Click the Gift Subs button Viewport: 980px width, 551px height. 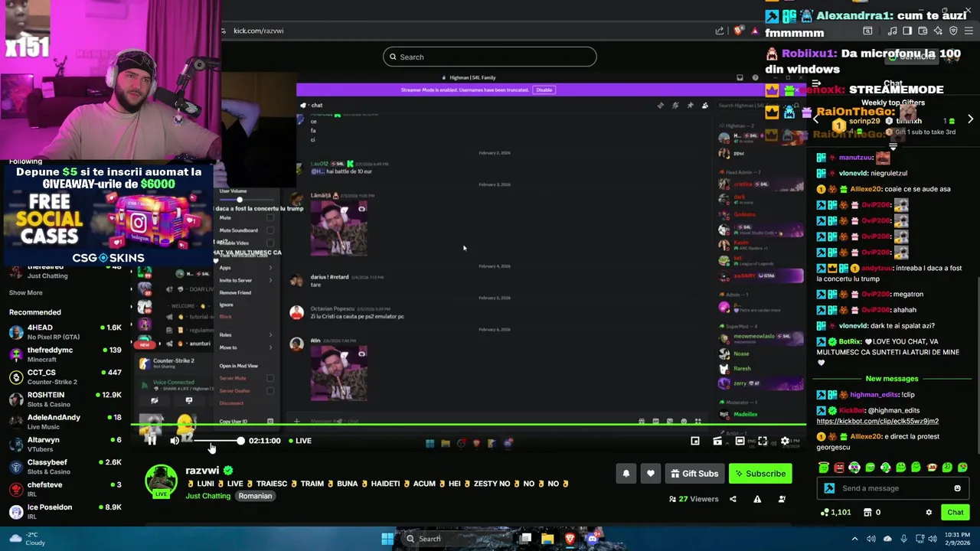[694, 474]
